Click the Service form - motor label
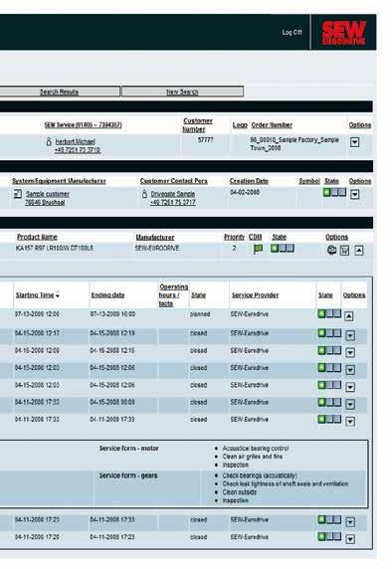 click(x=129, y=449)
